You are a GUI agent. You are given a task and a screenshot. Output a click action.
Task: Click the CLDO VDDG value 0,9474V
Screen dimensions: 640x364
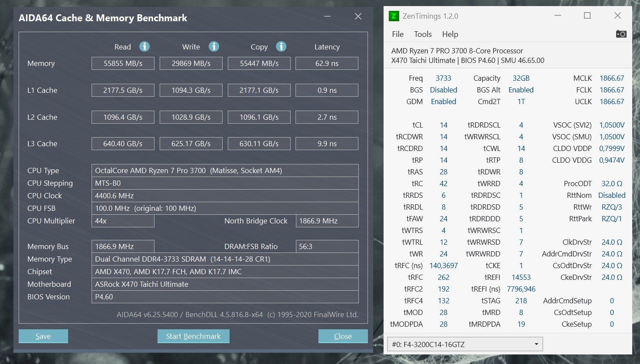pos(612,160)
